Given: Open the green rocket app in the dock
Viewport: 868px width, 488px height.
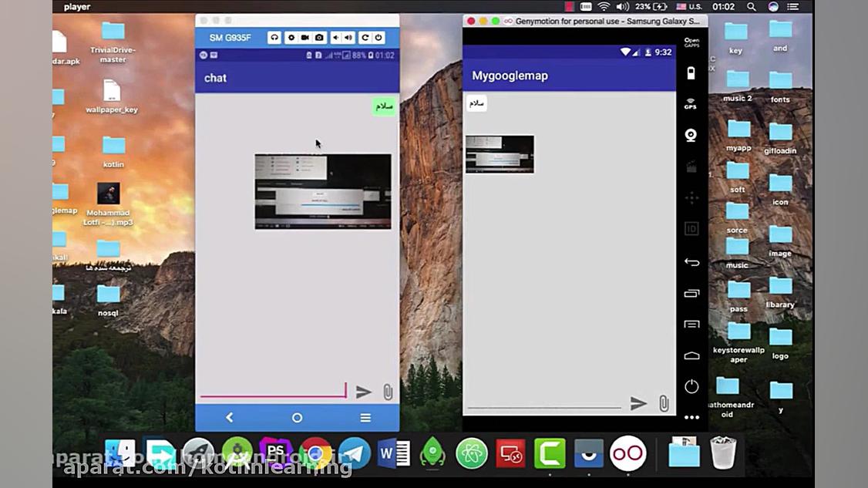Looking at the screenshot, I should pyautogui.click(x=433, y=453).
